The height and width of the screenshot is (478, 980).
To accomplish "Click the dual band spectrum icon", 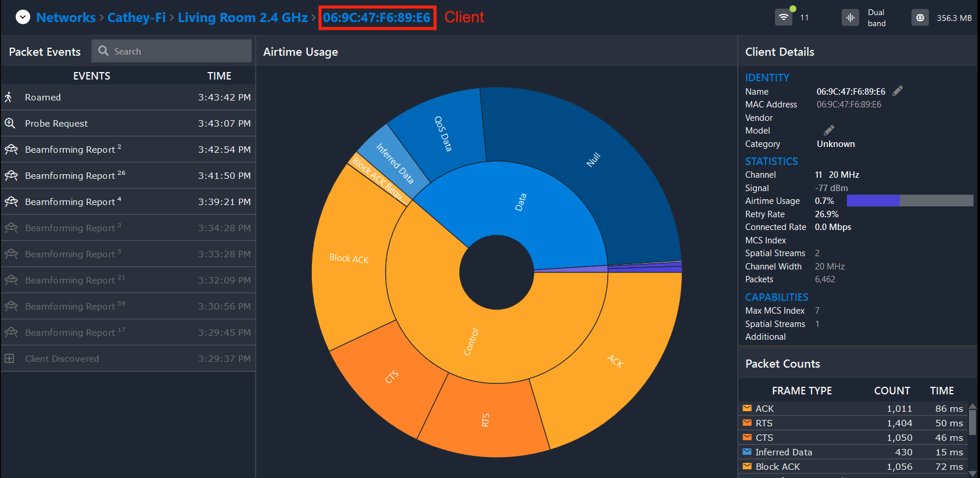I will tap(850, 17).
